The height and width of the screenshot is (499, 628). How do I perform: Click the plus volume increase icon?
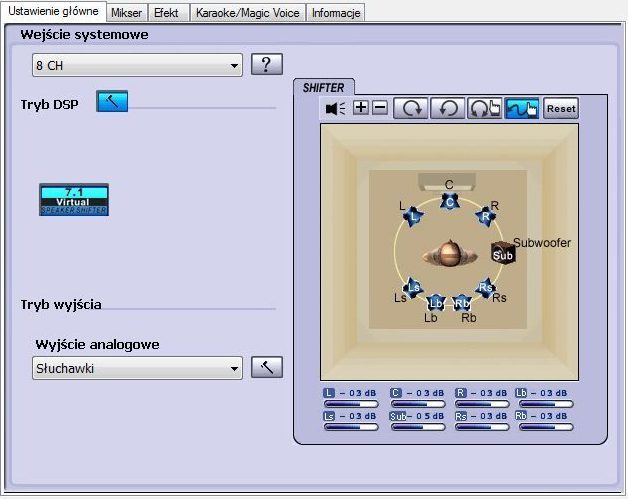[361, 108]
